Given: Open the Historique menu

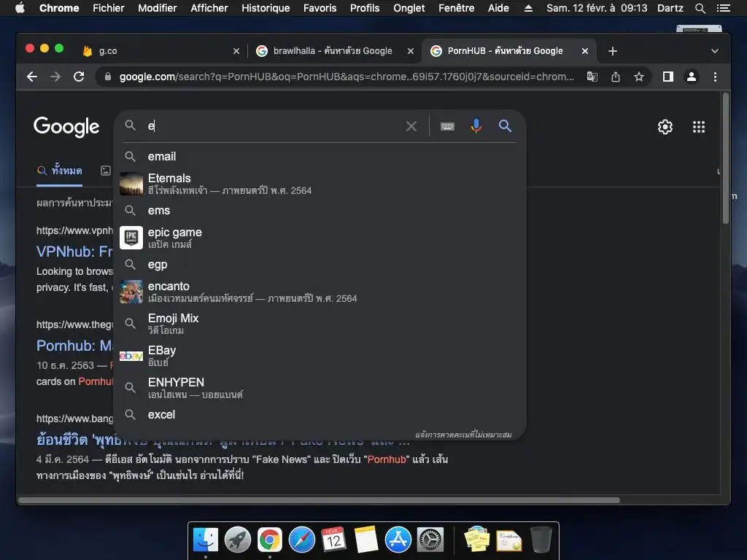Looking at the screenshot, I should [266, 8].
